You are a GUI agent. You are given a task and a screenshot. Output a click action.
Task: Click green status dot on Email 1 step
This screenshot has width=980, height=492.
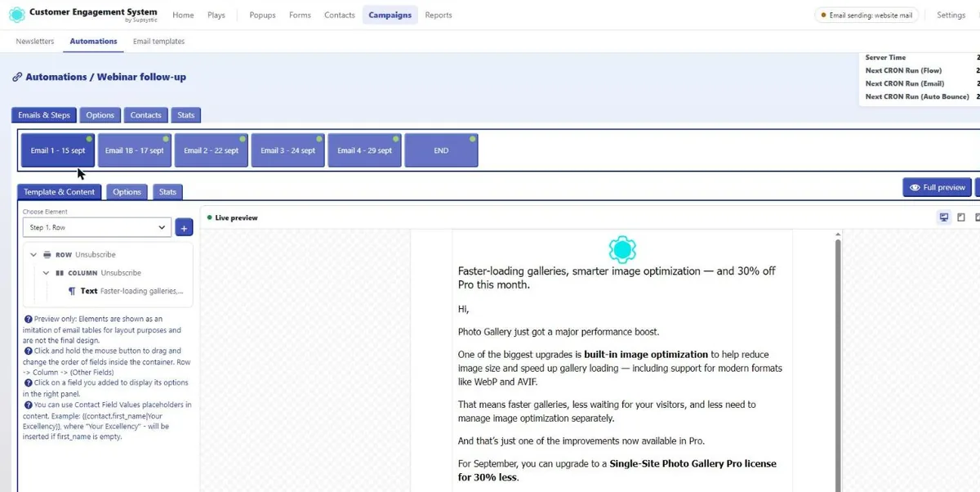89,139
